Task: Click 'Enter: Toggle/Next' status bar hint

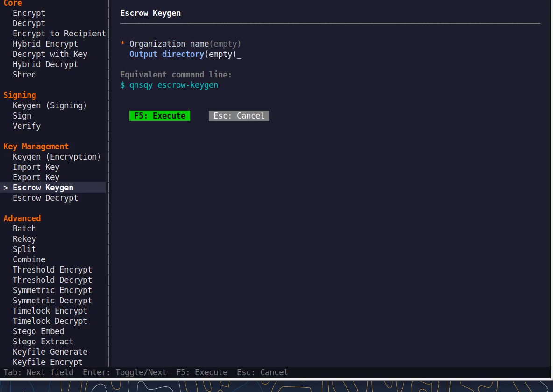Action: point(125,372)
